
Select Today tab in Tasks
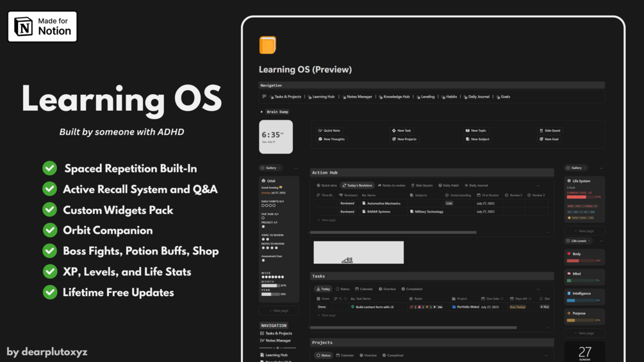323,289
